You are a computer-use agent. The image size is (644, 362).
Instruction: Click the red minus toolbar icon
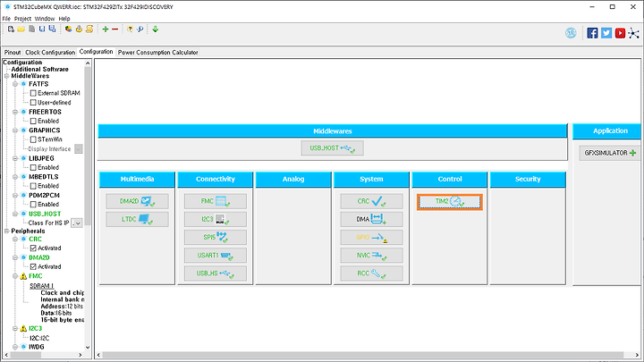coord(115,29)
